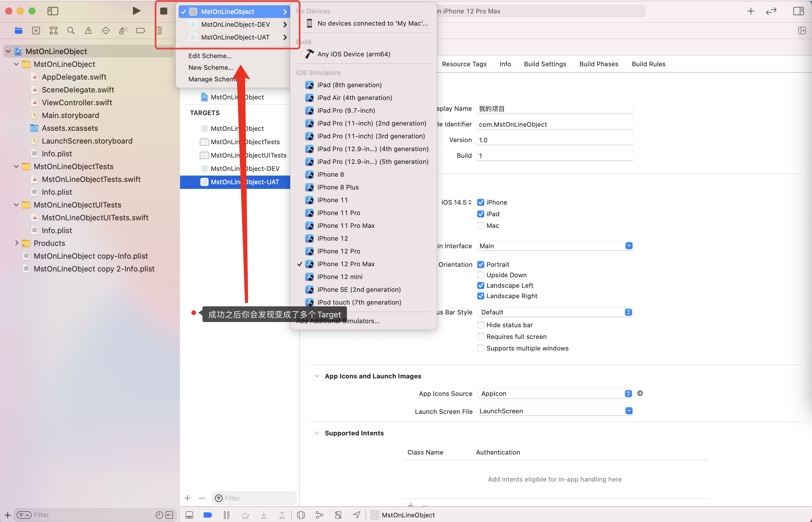Choose New Scheme... menu item
The image size is (812, 522).
211,67
